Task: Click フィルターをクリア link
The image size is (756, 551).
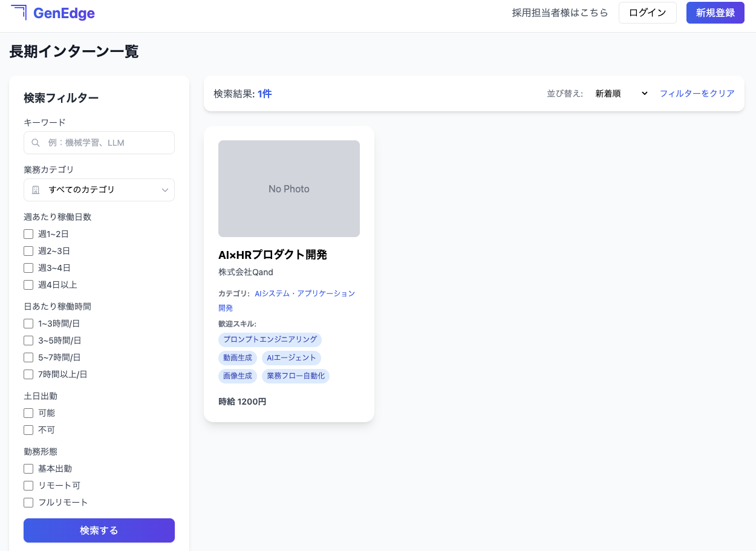Action: tap(697, 94)
